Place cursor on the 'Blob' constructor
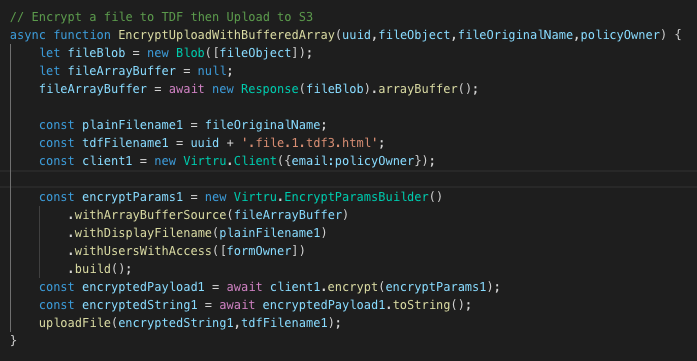This screenshot has height=361, width=697. click(x=190, y=53)
